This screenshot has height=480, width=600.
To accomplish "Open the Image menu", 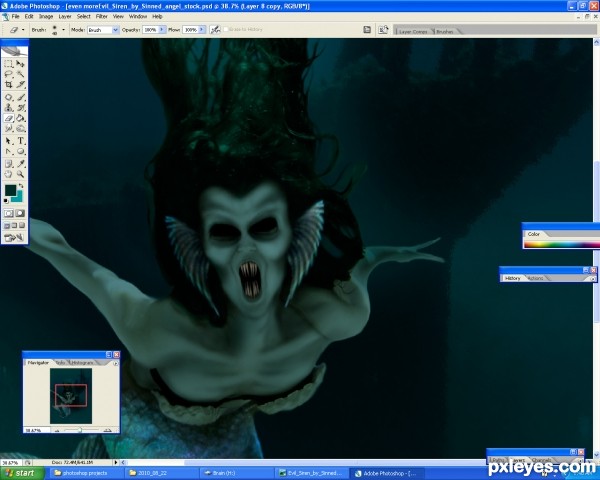I will (x=46, y=16).
